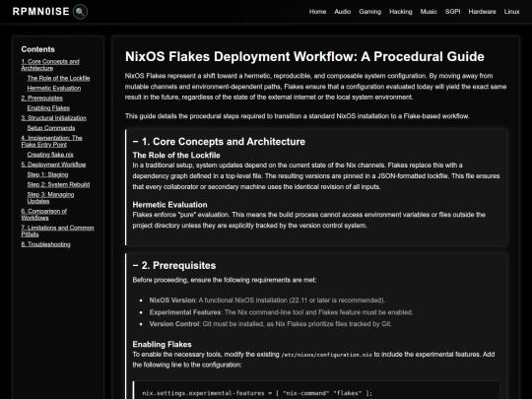Go to the RPMN0ISE site logo
532x399 pixels.
pos(41,12)
